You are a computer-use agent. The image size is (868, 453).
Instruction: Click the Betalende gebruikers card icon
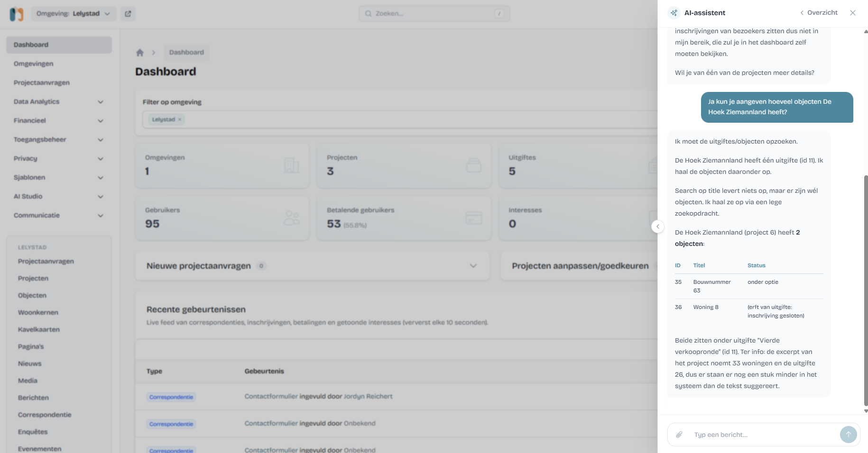(473, 218)
